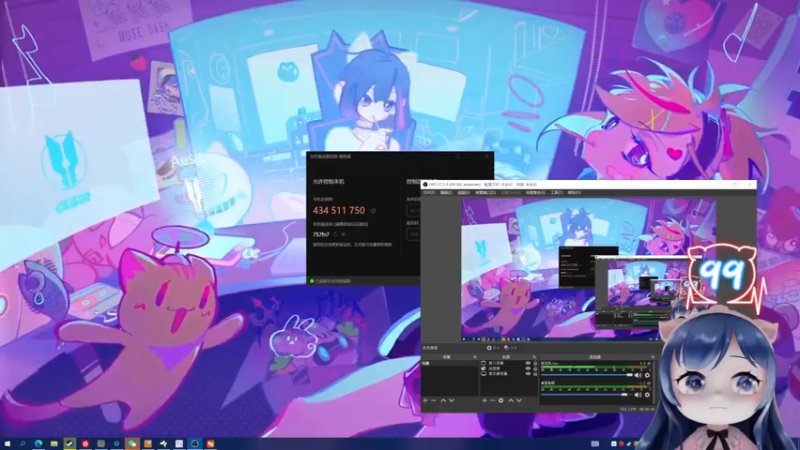Mute the desktop audio mixer channel
This screenshot has height=450, width=800.
(638, 395)
